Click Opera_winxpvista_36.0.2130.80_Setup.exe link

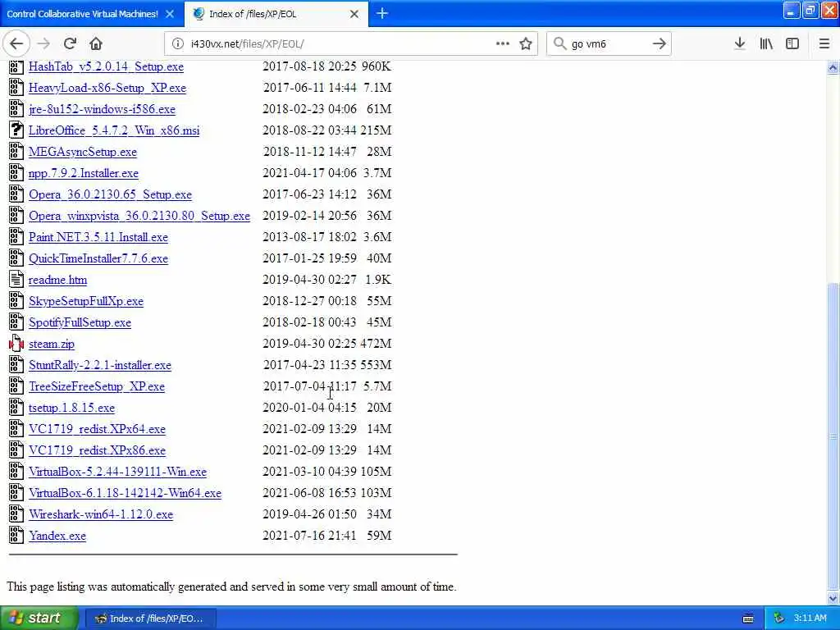[x=139, y=216]
